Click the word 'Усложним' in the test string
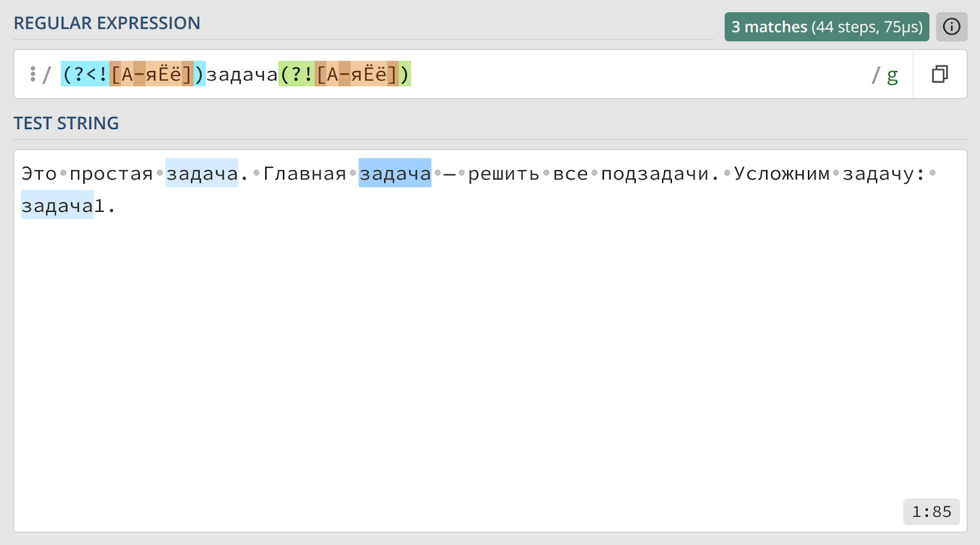This screenshot has height=545, width=980. pos(782,173)
